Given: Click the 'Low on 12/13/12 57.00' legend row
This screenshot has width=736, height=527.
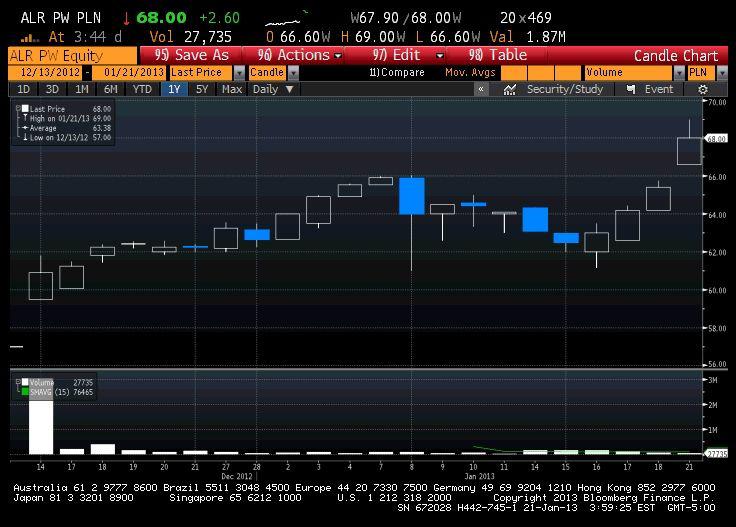Looking at the screenshot, I should tap(67, 137).
